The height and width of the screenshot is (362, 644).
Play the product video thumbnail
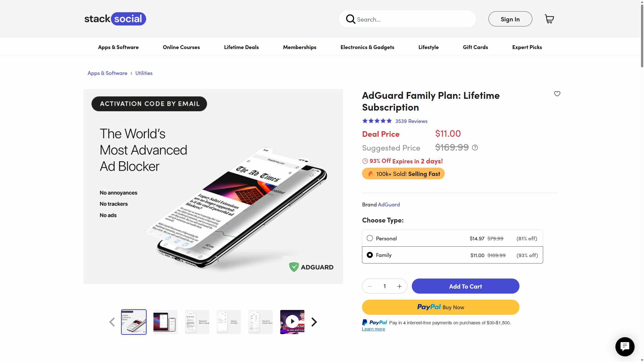[x=292, y=322]
